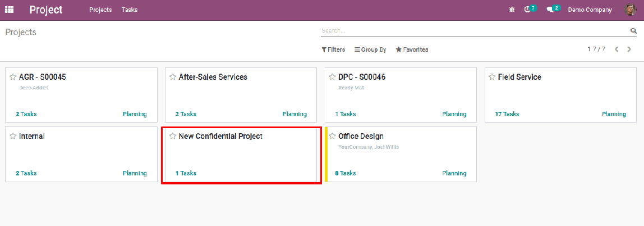Click the user avatar picture
Image resolution: width=644 pixels, height=226 pixels.
(x=630, y=10)
